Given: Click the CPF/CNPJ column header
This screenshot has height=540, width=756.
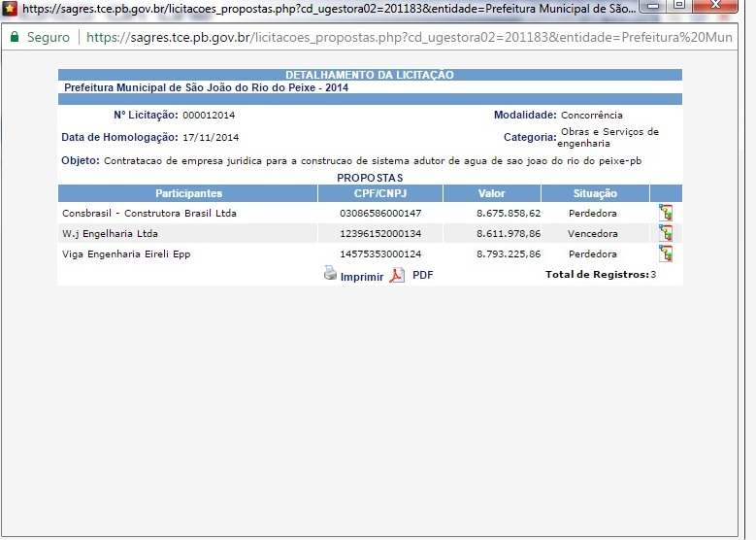Looking at the screenshot, I should pyautogui.click(x=379, y=193).
